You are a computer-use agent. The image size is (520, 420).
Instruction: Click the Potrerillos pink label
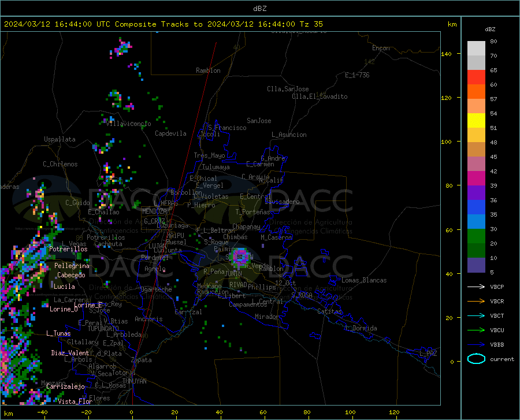coord(68,249)
